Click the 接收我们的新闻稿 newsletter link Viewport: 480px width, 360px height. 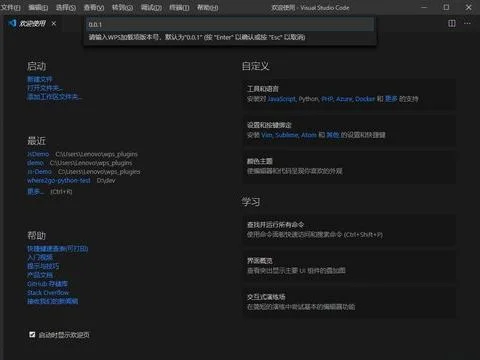(x=53, y=301)
